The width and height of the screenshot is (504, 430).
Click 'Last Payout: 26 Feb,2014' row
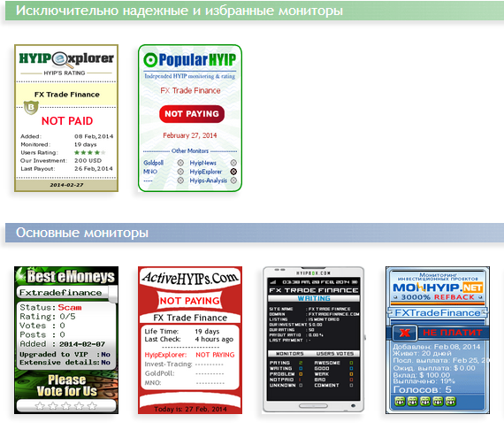tap(66, 168)
